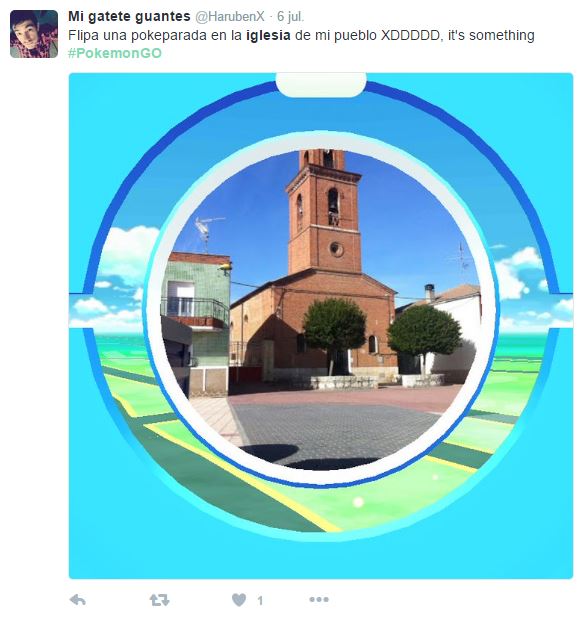This screenshot has height=620, width=585.
Task: View the like count next to the heart
Action: [x=260, y=601]
